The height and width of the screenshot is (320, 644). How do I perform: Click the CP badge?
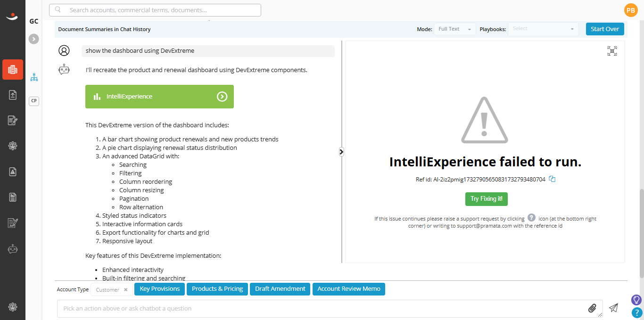[34, 101]
